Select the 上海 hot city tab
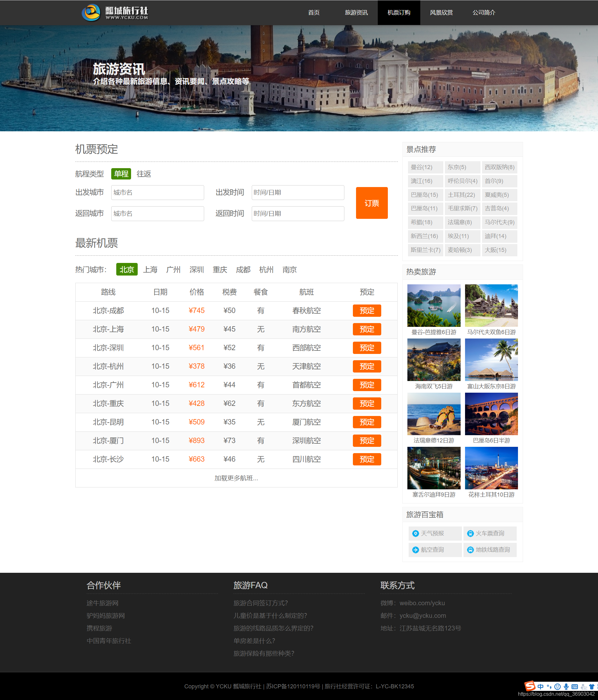 (x=150, y=269)
